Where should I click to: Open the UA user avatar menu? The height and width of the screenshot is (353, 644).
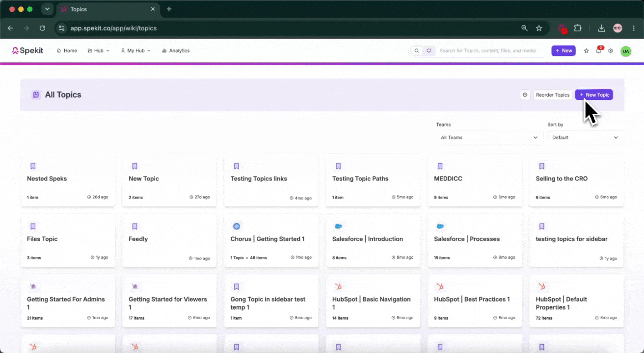(x=626, y=51)
